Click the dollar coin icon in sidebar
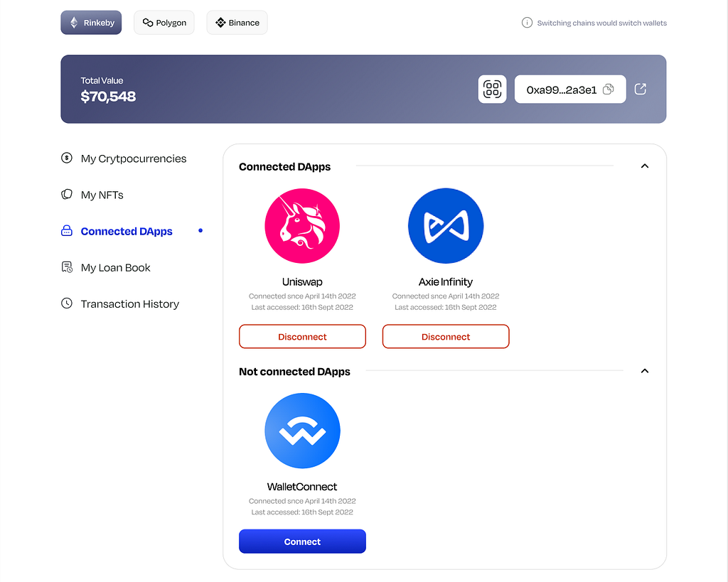728x582 pixels. click(67, 158)
